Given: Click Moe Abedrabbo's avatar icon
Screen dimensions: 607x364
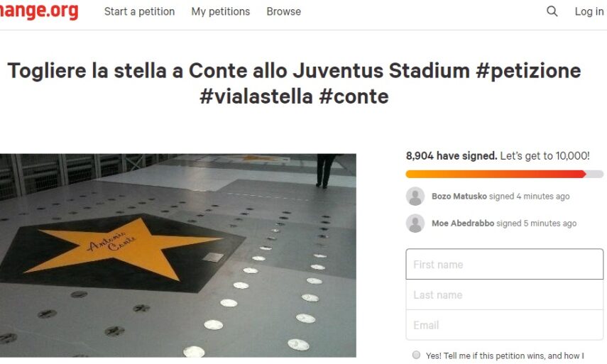Looking at the screenshot, I should tap(415, 224).
